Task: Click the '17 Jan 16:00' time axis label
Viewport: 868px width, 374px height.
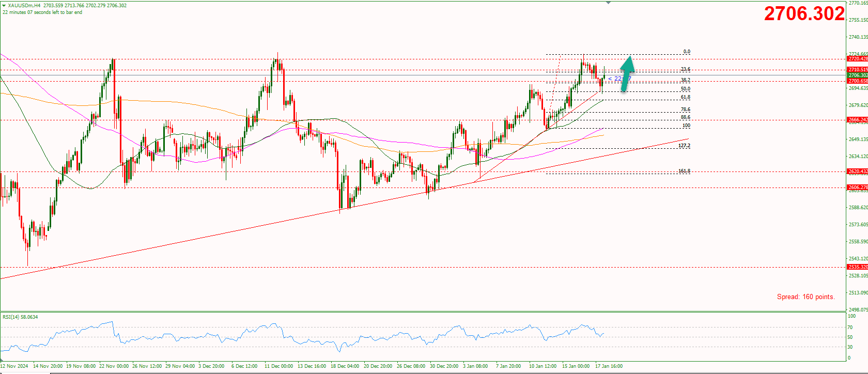Action: tap(609, 366)
